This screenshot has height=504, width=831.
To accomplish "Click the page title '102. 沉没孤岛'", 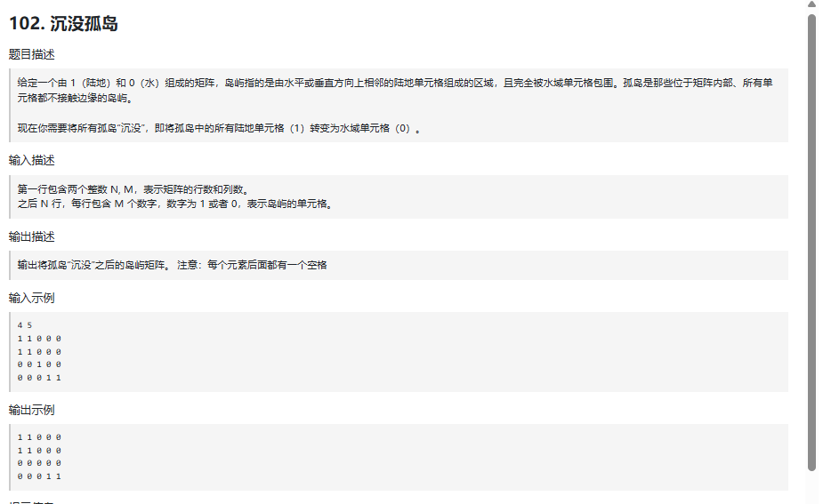I will click(63, 24).
